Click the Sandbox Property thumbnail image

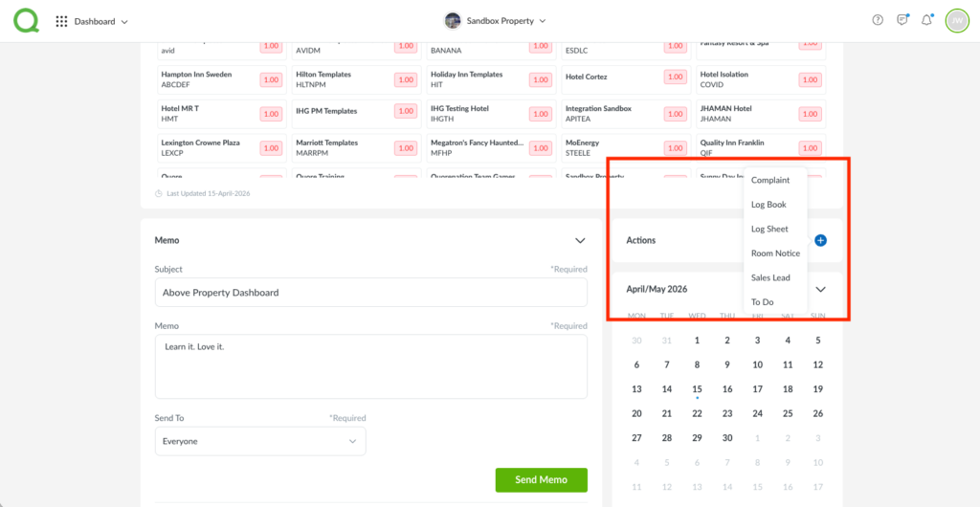[453, 20]
